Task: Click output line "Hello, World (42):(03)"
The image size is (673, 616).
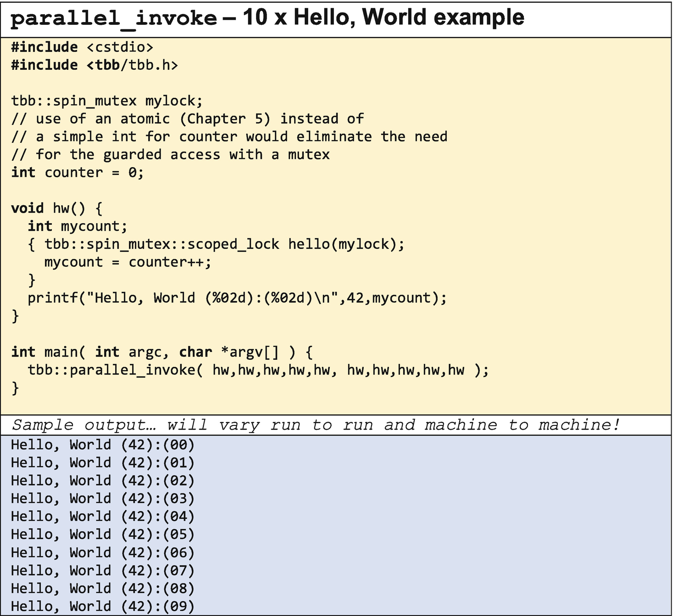Action: point(103,498)
